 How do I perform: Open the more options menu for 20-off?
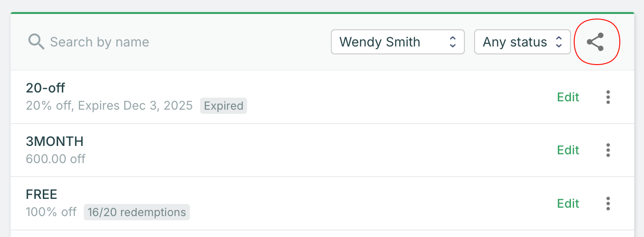click(608, 97)
